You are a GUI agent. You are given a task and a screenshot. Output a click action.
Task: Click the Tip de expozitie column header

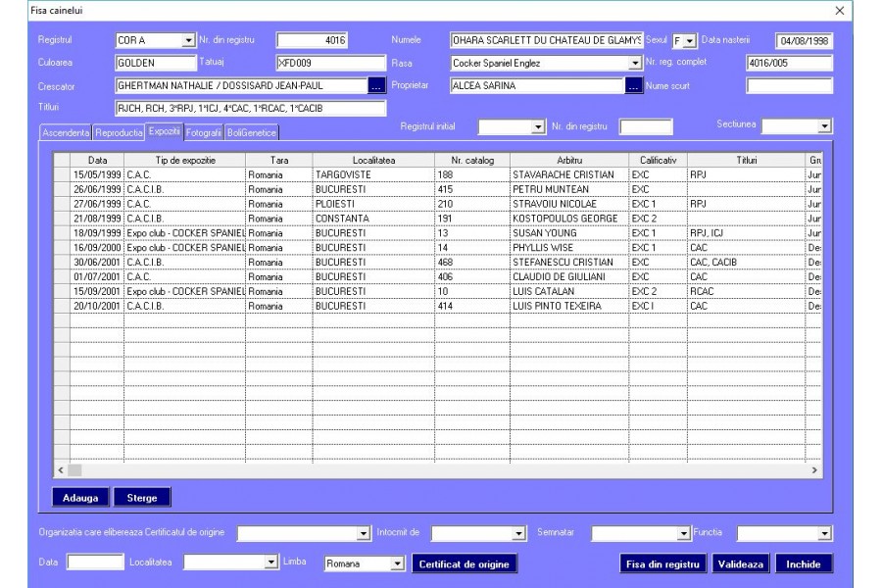(x=185, y=161)
